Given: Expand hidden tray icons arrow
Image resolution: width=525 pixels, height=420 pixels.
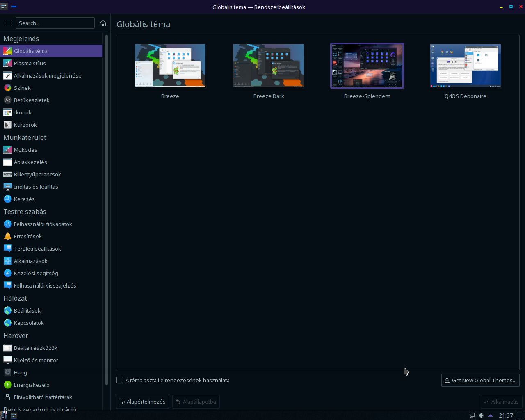Looking at the screenshot, I should [x=490, y=415].
